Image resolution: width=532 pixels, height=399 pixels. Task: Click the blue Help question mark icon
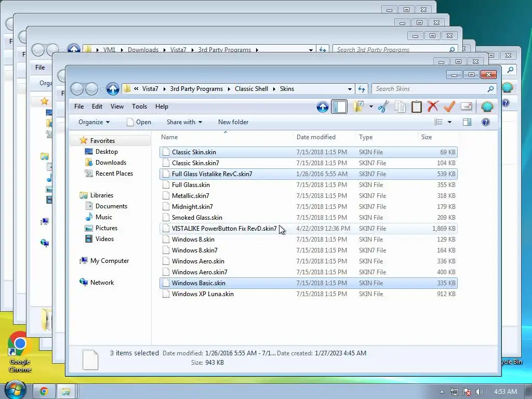tap(486, 122)
